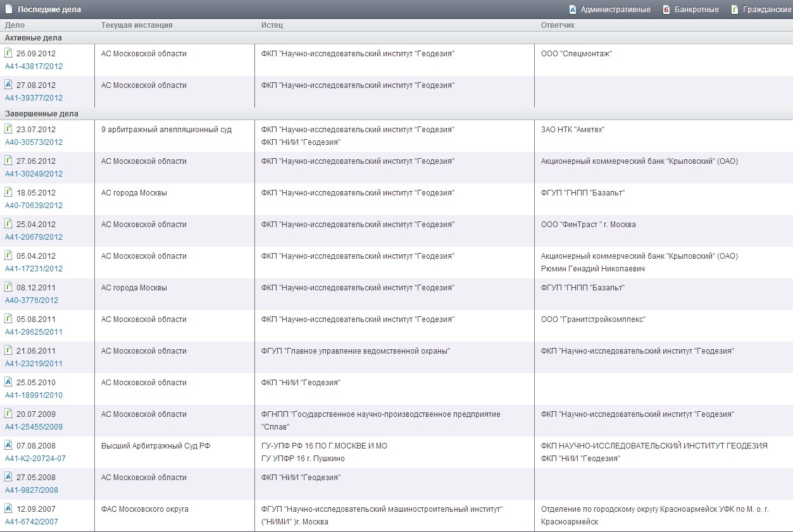Image resolution: width=793 pixels, height=532 pixels.
Task: Click the civil case icon next to 18.05.2012
Action: point(8,192)
